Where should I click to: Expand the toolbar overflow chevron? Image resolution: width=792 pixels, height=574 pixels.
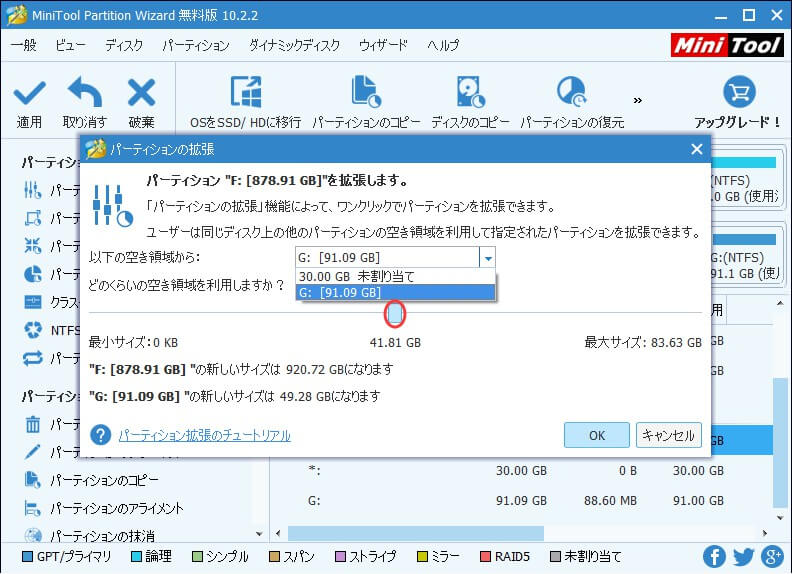coord(638,101)
